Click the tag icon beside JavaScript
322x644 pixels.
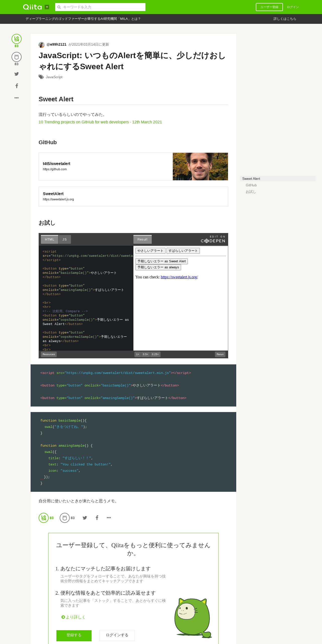click(41, 77)
